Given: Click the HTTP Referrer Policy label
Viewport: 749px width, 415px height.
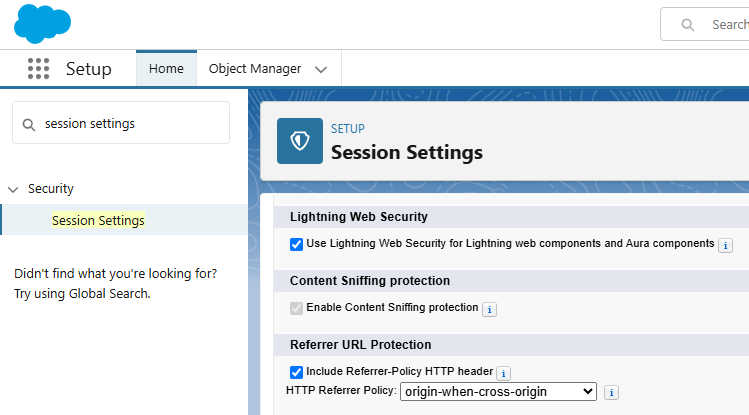Looking at the screenshot, I should coord(341,390).
